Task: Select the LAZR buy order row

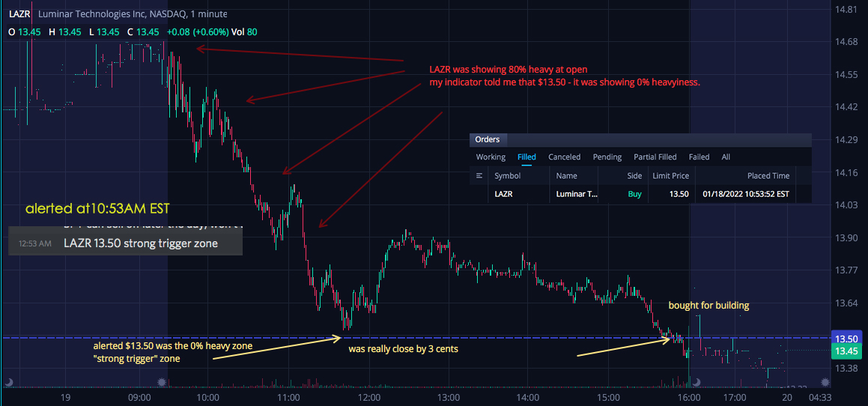Action: pyautogui.click(x=640, y=195)
